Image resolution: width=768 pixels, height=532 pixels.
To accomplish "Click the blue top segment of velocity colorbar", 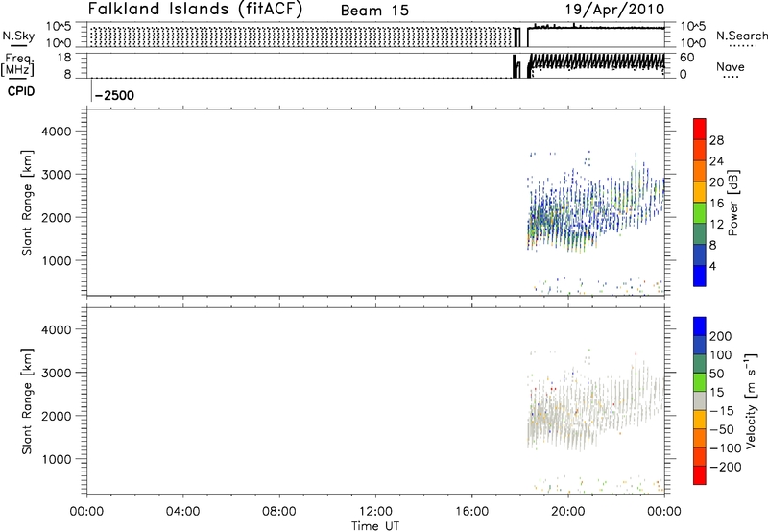I will click(x=700, y=326).
